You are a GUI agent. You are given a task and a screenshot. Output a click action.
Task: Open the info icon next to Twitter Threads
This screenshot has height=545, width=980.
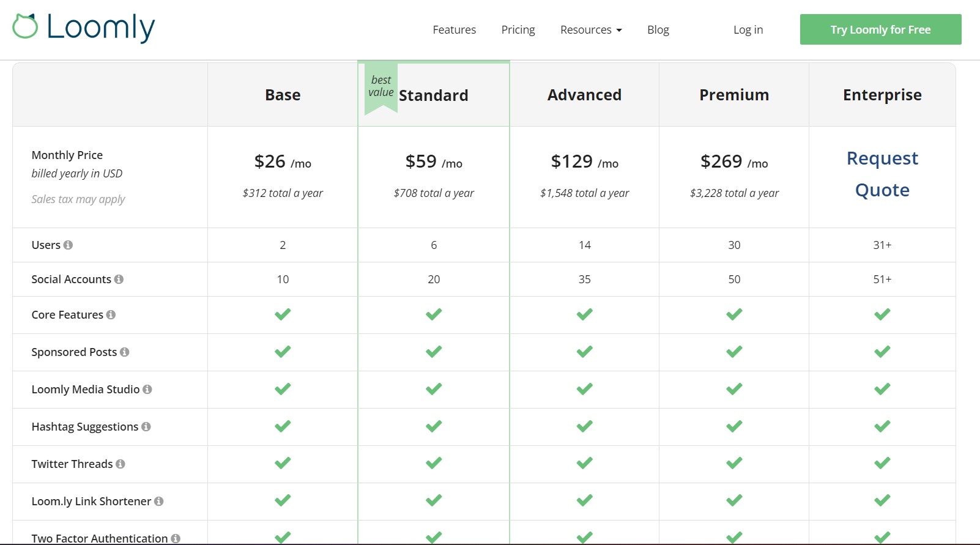(x=121, y=464)
